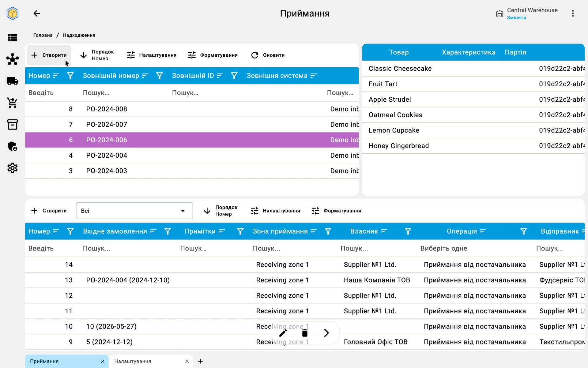The height and width of the screenshot is (368, 588).
Task: Filter the Зовнішній номер column
Action: point(159,76)
